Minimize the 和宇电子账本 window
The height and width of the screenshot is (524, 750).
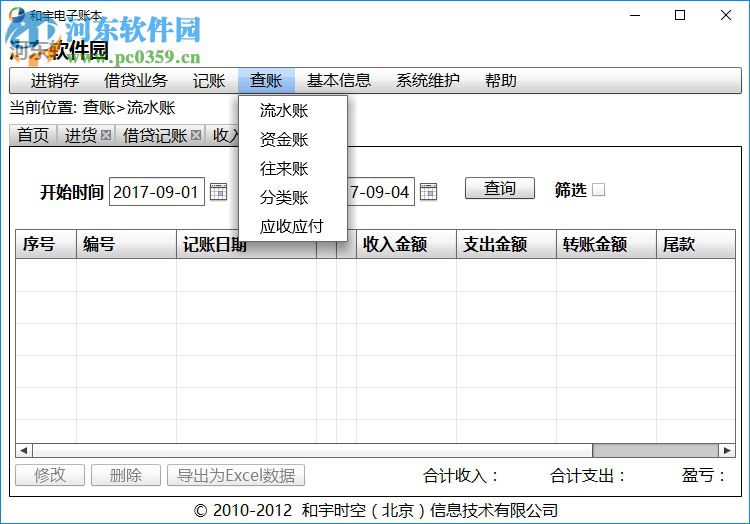pyautogui.click(x=635, y=15)
